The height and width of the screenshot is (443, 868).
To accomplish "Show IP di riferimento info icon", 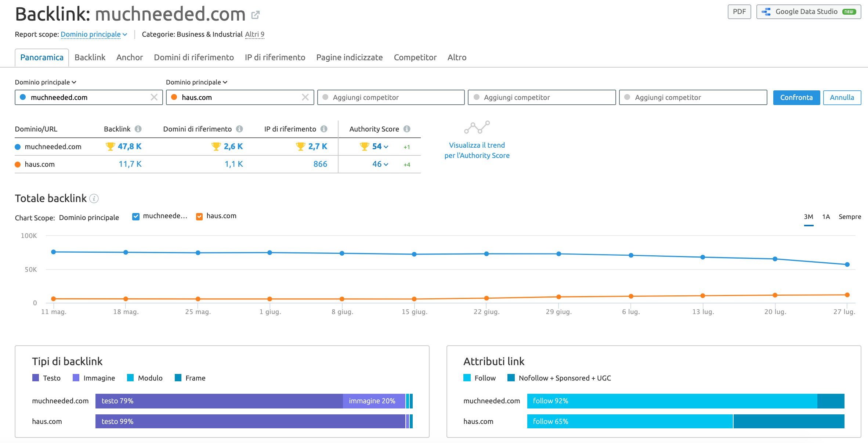I will [x=324, y=129].
